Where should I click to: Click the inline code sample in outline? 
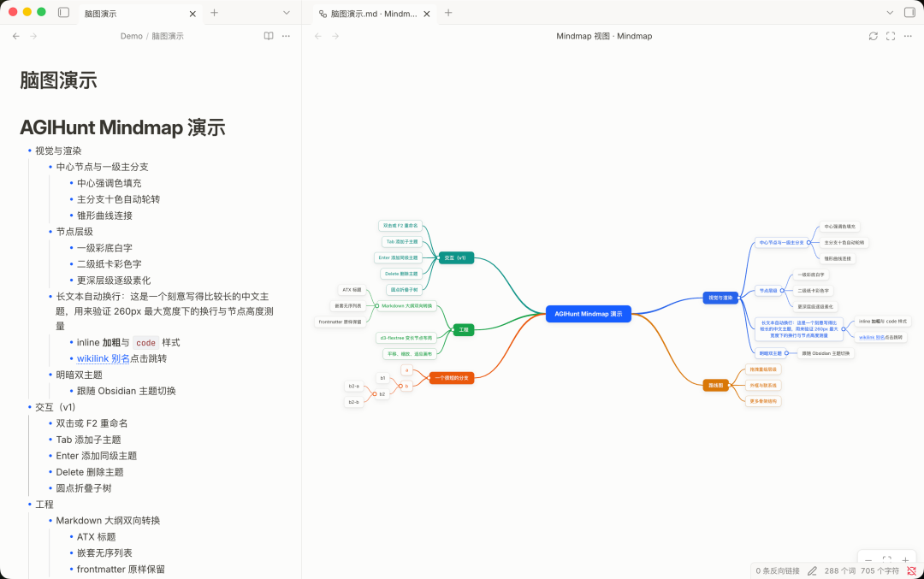pos(145,343)
